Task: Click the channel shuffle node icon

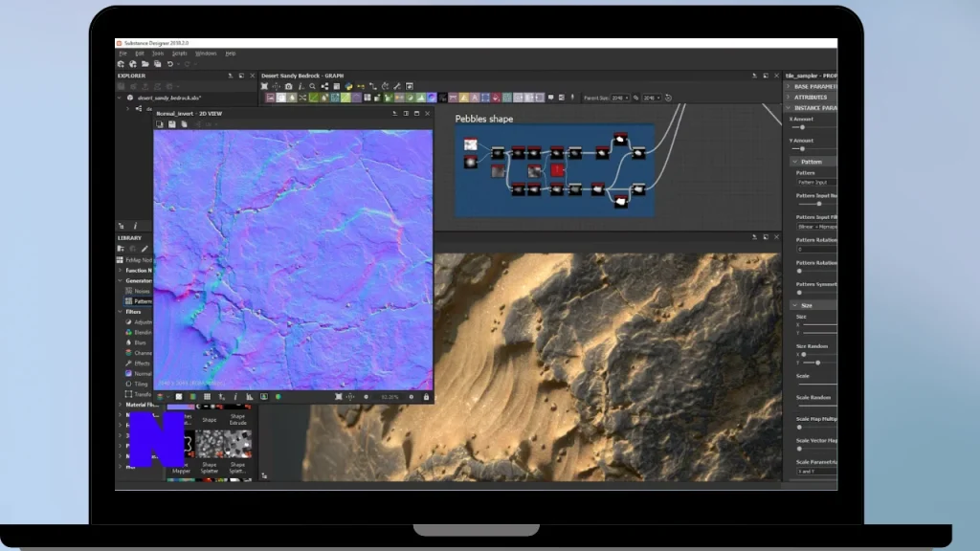Action: tap(302, 99)
